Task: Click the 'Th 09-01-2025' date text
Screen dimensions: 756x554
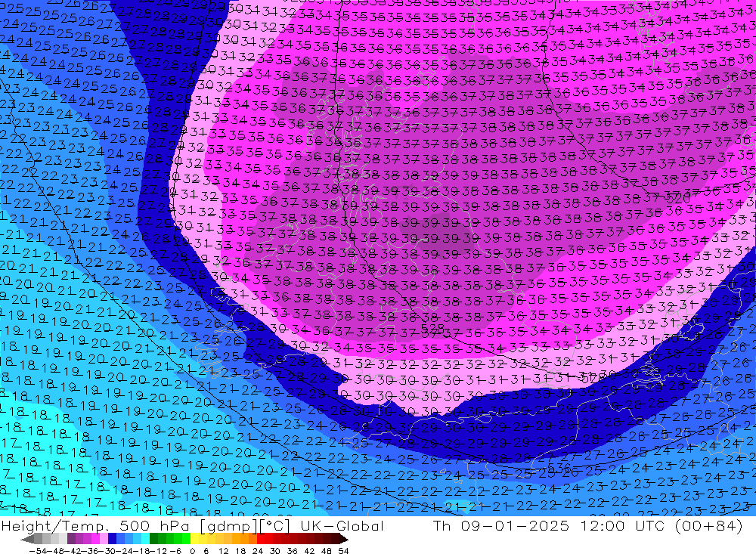Action: (501, 525)
